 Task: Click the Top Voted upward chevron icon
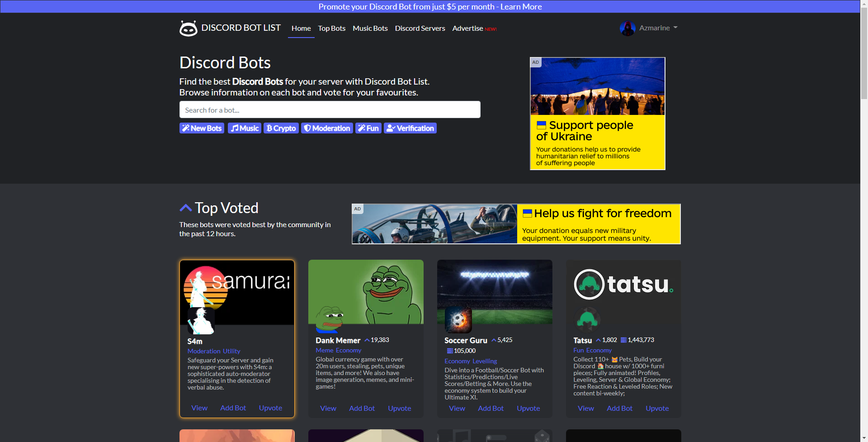(x=185, y=208)
